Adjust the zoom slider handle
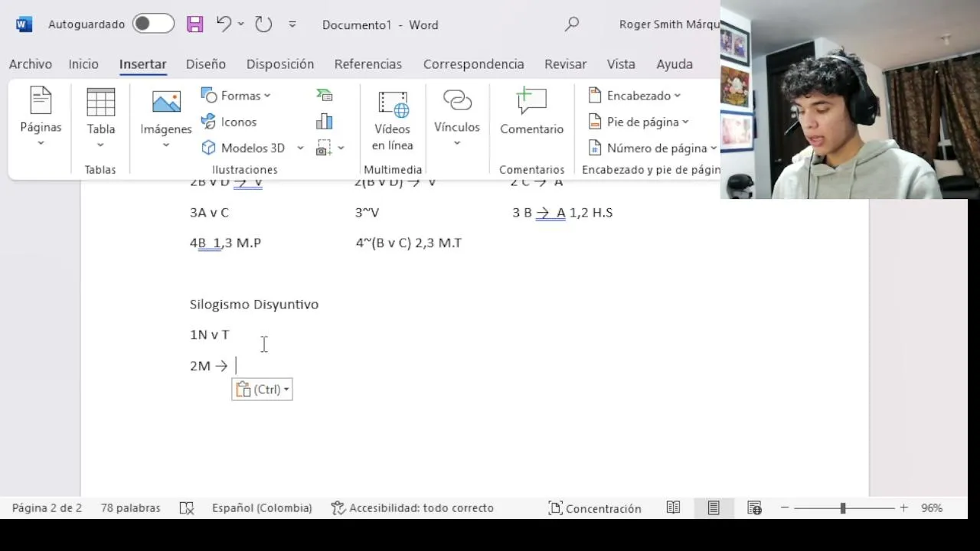 point(843,508)
